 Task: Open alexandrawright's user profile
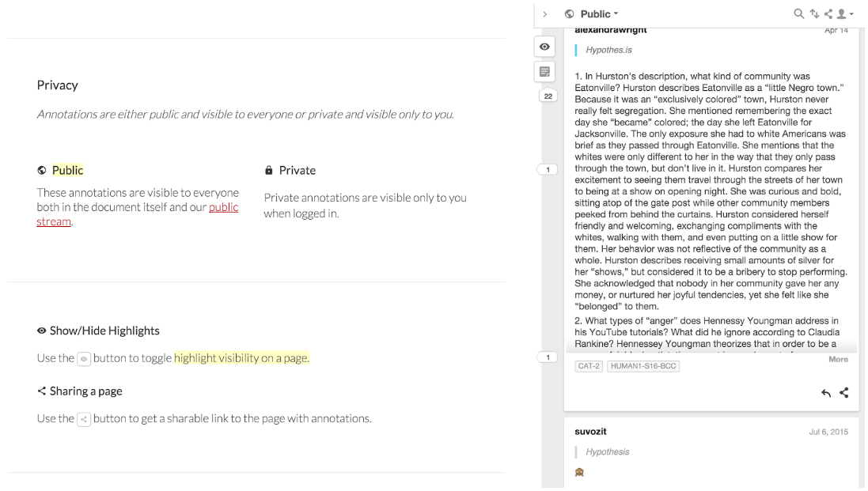click(610, 29)
